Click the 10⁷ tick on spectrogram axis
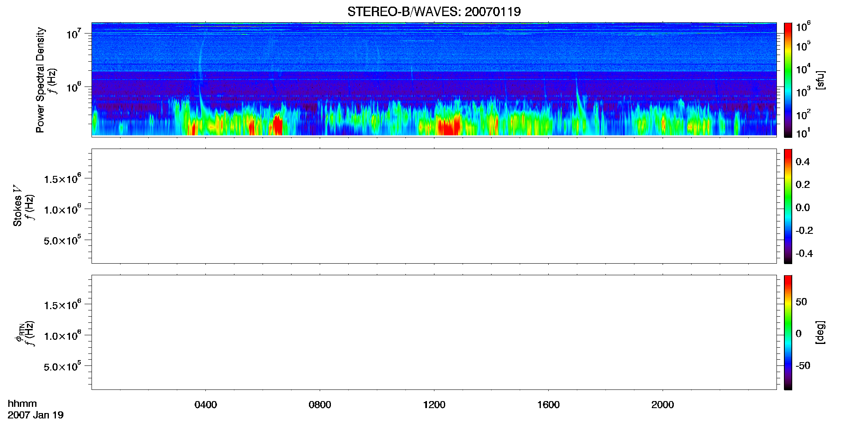 pos(74,34)
